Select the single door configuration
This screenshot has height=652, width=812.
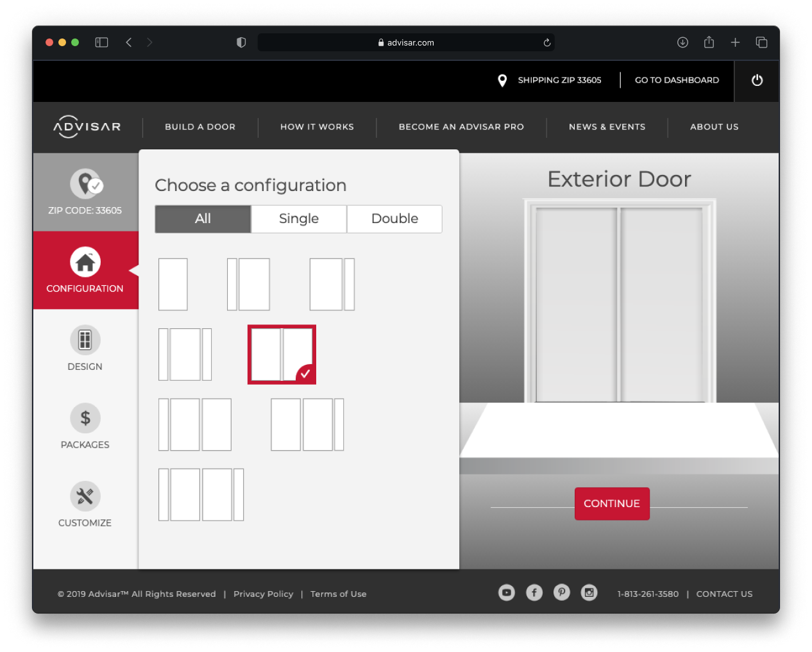point(173,284)
